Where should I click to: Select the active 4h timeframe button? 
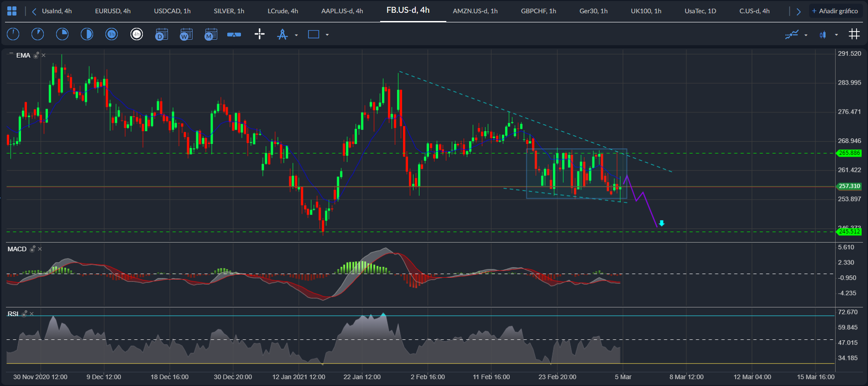click(136, 34)
